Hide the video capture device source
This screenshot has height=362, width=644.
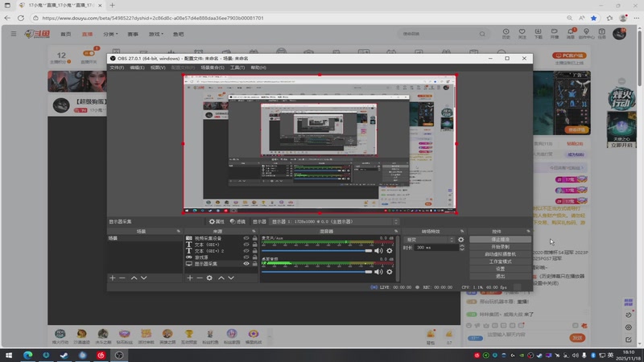coord(247,239)
